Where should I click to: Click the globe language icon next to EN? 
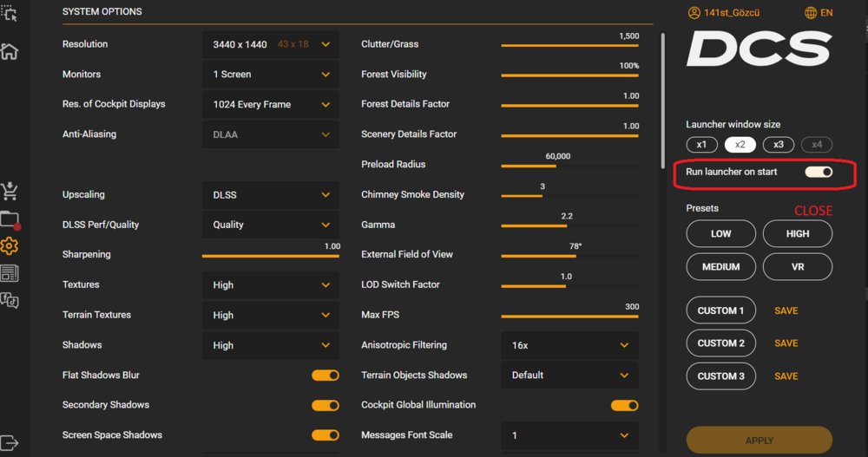pos(811,13)
